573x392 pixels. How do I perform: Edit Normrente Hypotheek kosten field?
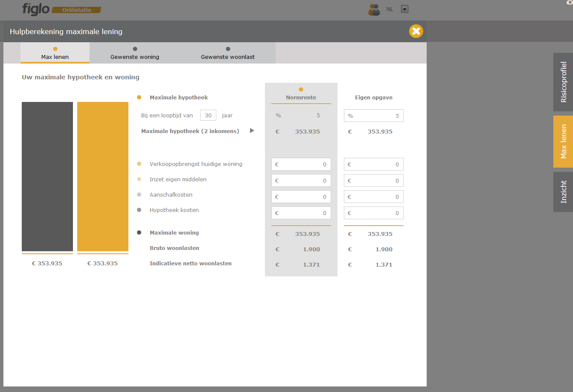301,213
